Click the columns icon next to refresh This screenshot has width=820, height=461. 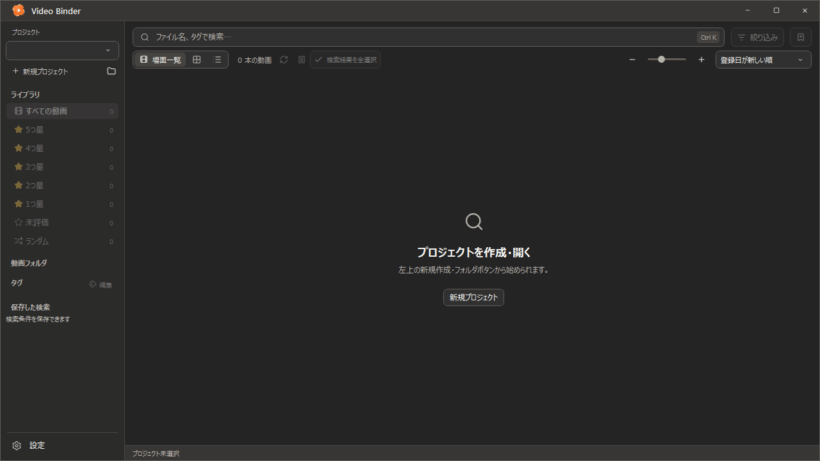pos(302,60)
